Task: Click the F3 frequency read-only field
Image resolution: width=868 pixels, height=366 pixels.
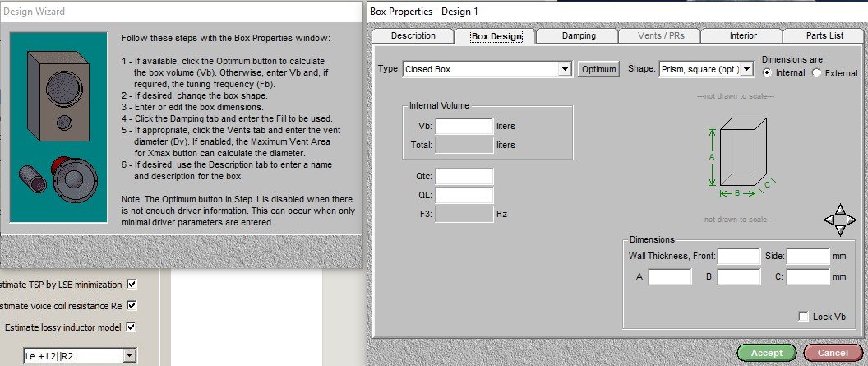Action: click(x=464, y=215)
